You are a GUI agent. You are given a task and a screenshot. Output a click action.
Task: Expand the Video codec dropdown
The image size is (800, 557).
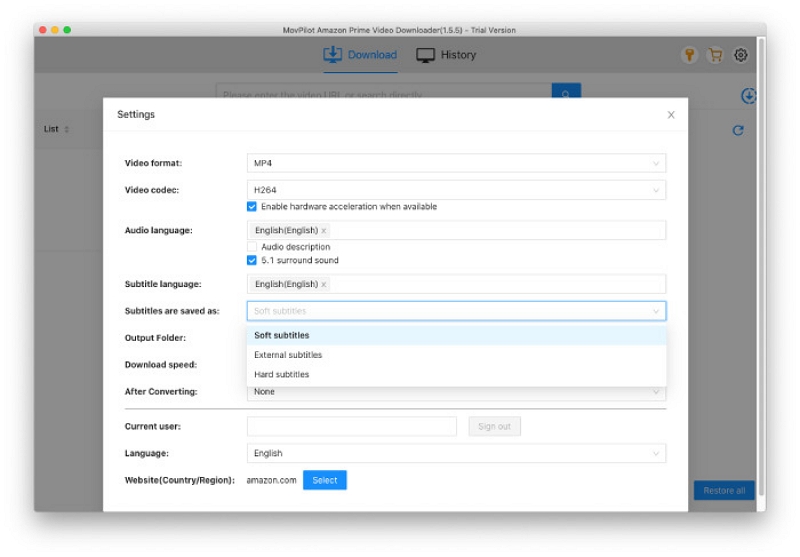click(456, 190)
